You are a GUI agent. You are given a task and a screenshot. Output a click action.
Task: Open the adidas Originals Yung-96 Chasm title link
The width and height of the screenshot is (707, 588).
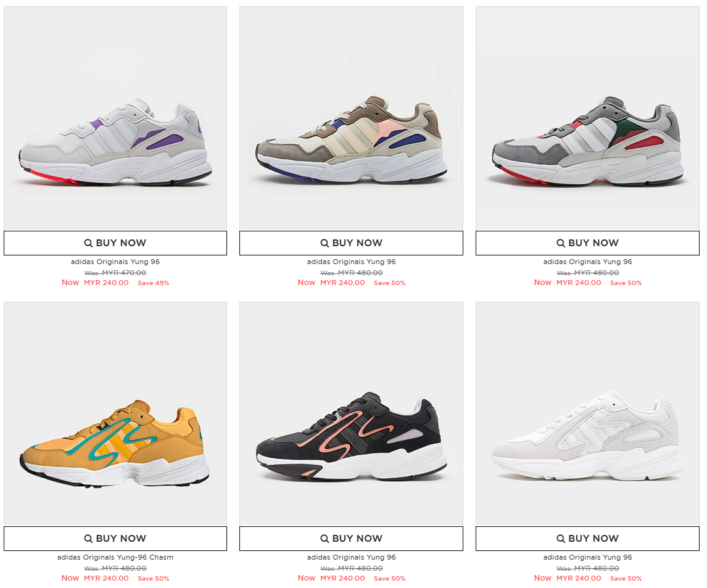115,557
